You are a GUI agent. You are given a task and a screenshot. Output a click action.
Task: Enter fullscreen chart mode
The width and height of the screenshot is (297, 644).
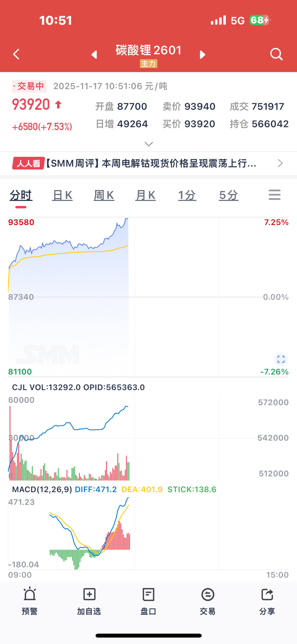tap(281, 359)
